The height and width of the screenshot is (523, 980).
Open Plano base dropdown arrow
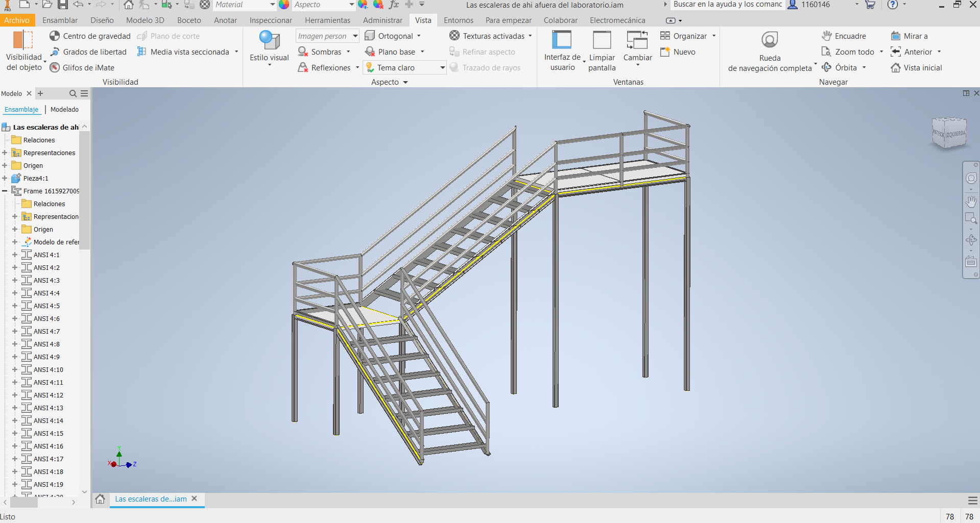tap(422, 52)
